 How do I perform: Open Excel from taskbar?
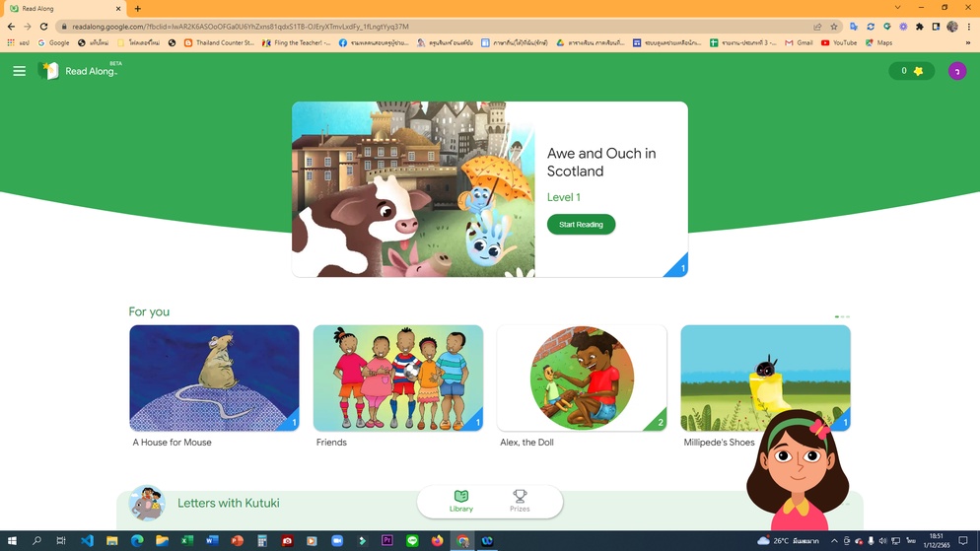(x=187, y=540)
